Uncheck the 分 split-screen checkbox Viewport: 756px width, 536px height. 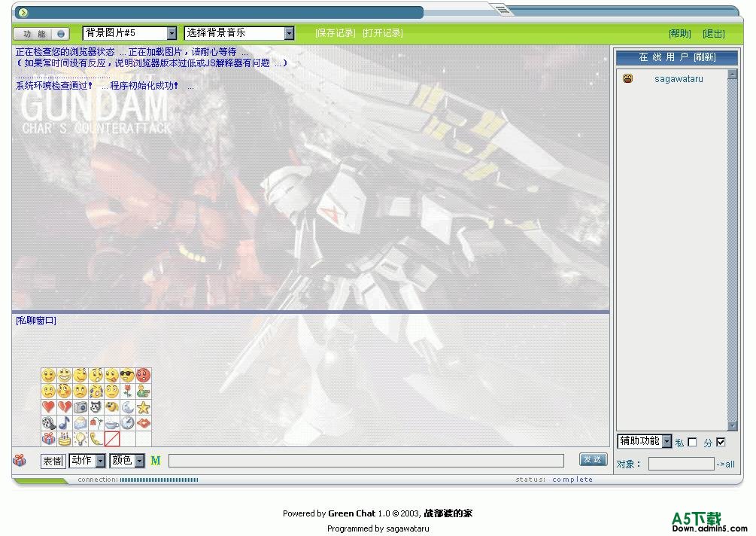coord(721,443)
